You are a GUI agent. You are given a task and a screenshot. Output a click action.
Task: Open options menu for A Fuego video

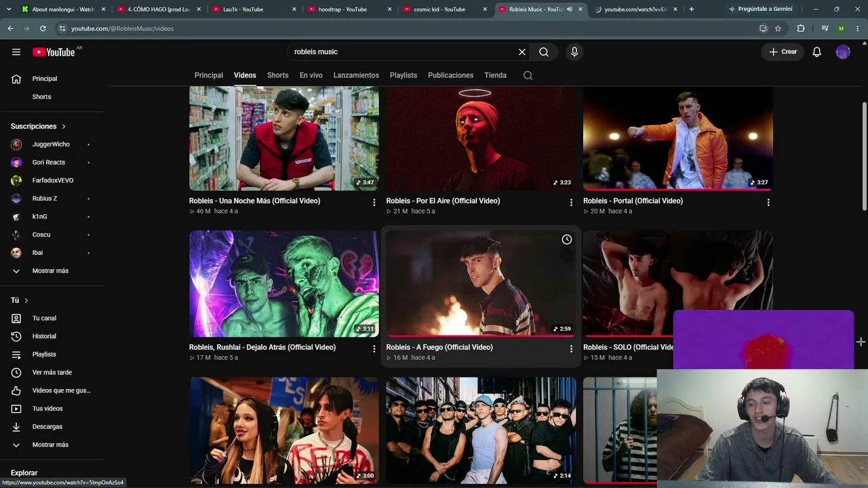[571, 348]
